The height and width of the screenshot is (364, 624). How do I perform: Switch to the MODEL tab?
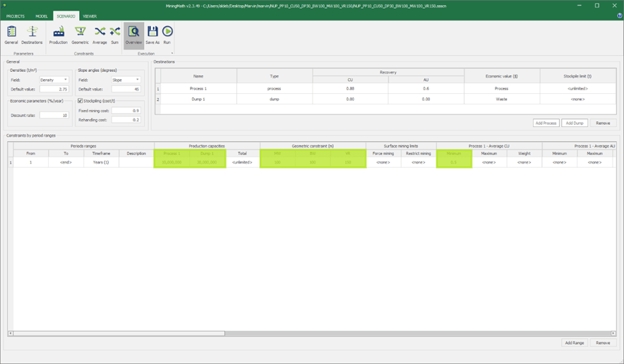pyautogui.click(x=40, y=16)
